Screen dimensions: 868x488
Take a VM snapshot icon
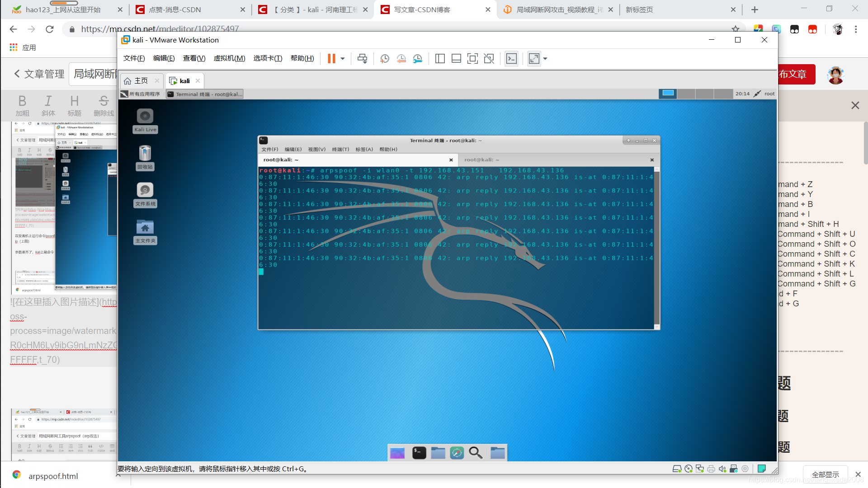pyautogui.click(x=385, y=58)
